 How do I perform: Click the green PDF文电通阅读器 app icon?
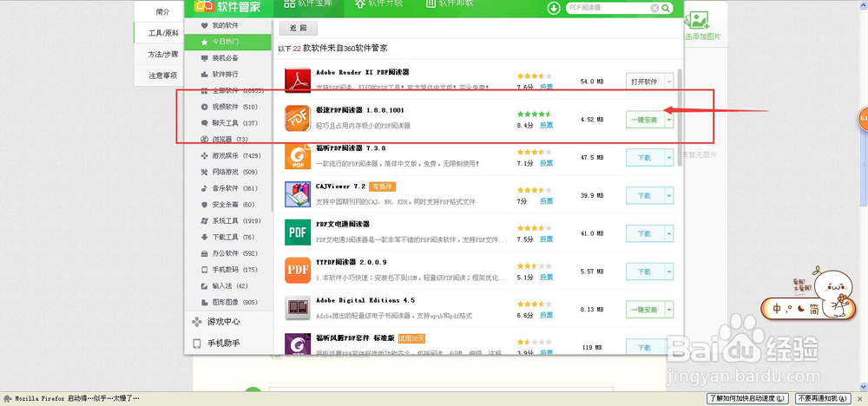(x=297, y=232)
